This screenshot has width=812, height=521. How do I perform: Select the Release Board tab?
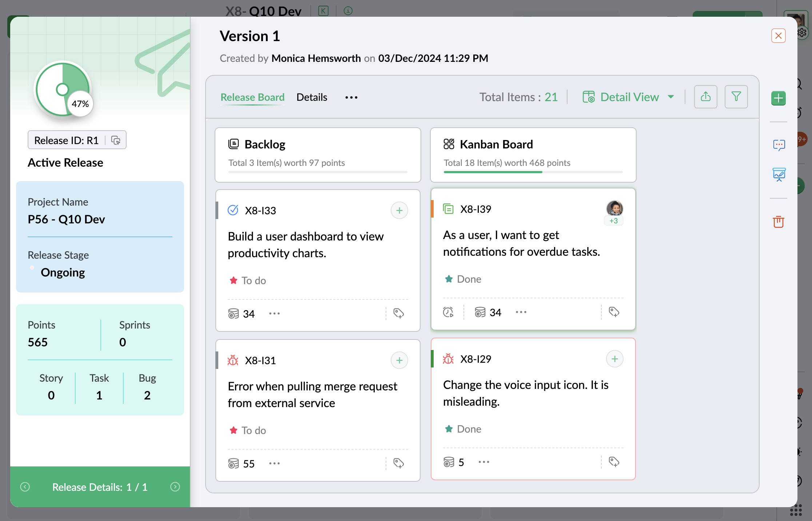[252, 98]
